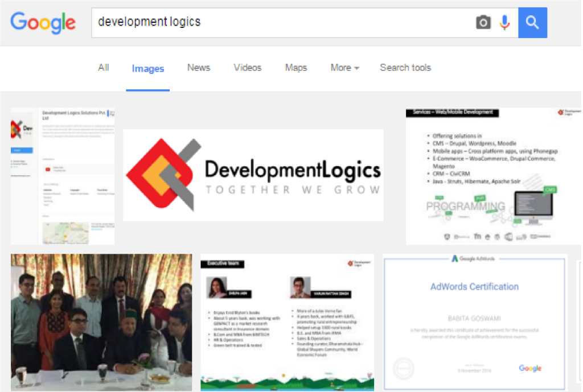Viewport: 583px width, 392px height.
Task: Click inside the search box showing development logics
Action: [228, 22]
